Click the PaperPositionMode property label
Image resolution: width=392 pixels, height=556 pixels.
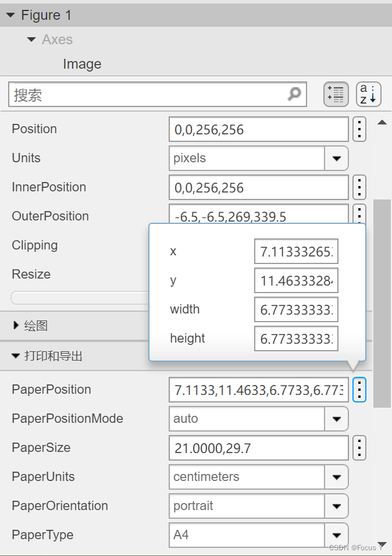(67, 418)
